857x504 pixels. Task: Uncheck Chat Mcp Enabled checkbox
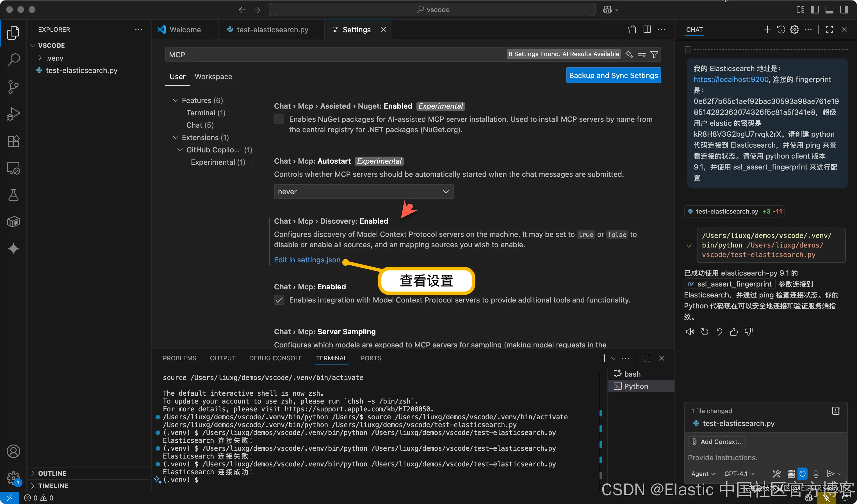(x=279, y=300)
